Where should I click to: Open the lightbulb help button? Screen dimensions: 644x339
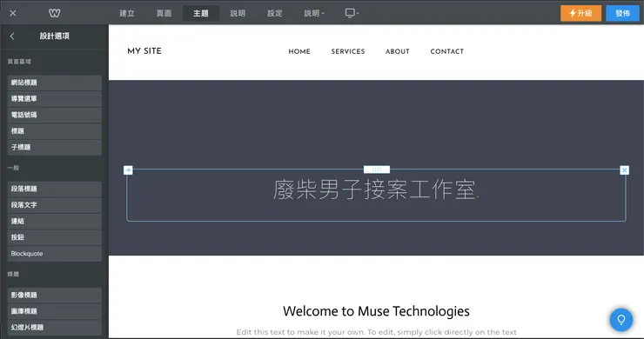[621, 319]
